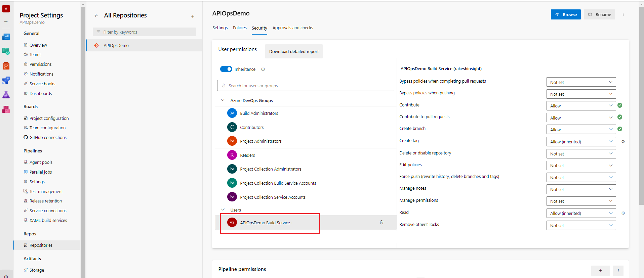Click Download detailed report
This screenshot has height=278, width=644.
tap(294, 51)
